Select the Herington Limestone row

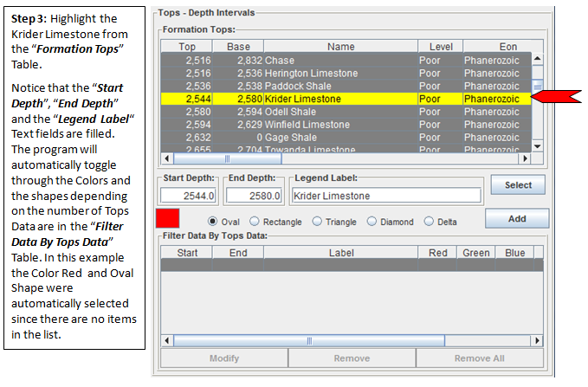(346, 73)
